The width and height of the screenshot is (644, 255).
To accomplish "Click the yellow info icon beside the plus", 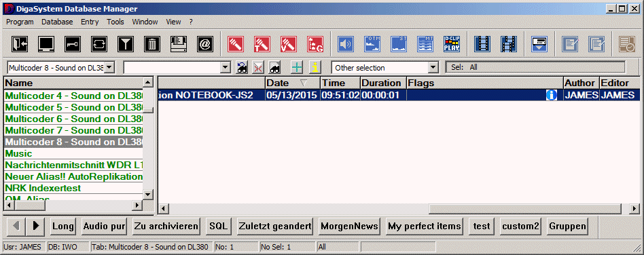I will [315, 68].
